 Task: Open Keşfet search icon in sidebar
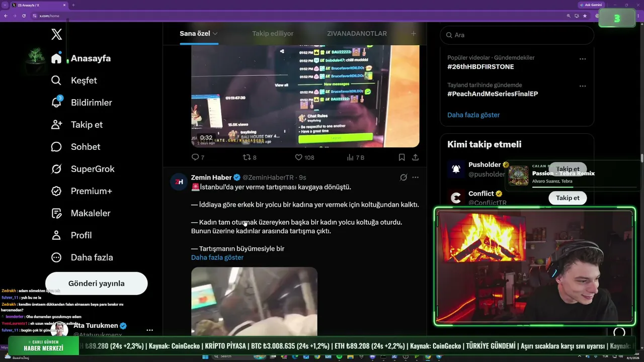tap(56, 80)
